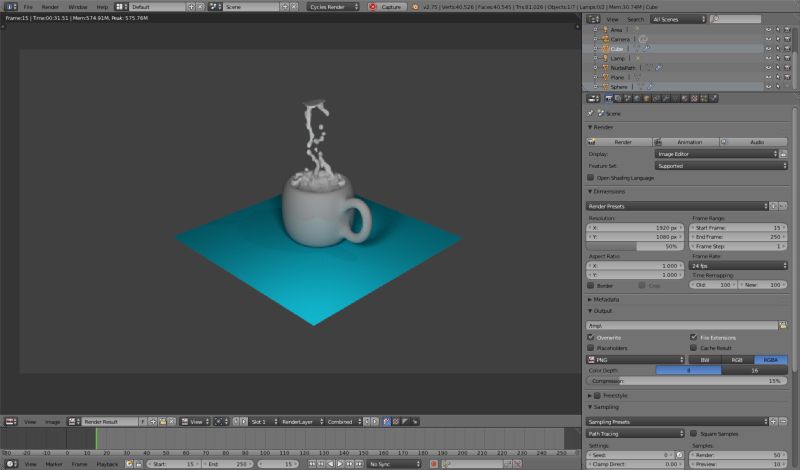Expand the Metadata panel
800x470 pixels.
coord(604,300)
